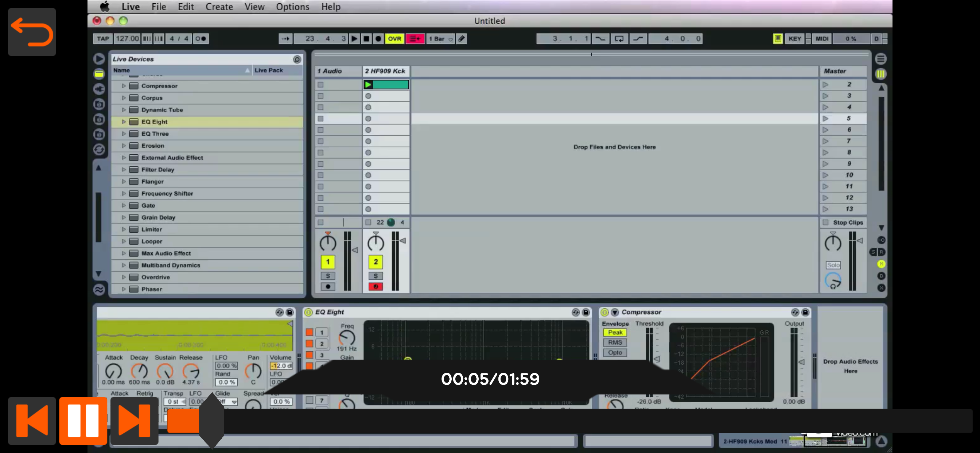The width and height of the screenshot is (980, 453).
Task: Expand the Compressor device folder
Action: [x=124, y=86]
